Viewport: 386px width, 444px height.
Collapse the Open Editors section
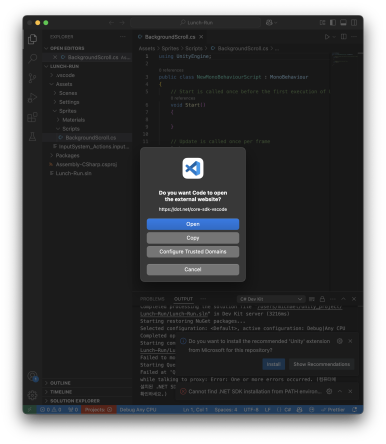67,48
